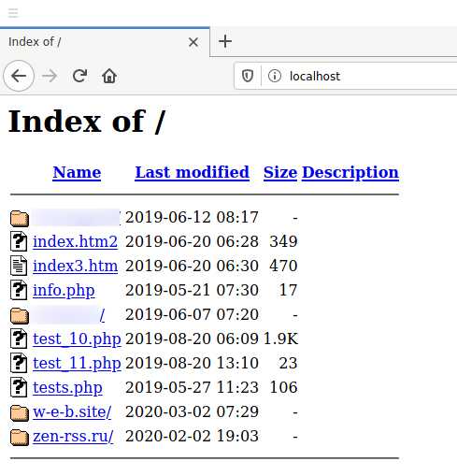
Task: Select the 'Index of /' browser tab
Action: 105,42
